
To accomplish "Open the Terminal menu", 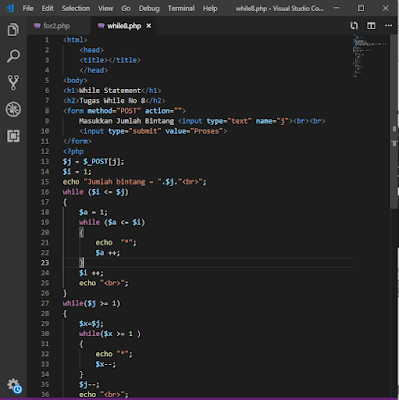I will (181, 8).
